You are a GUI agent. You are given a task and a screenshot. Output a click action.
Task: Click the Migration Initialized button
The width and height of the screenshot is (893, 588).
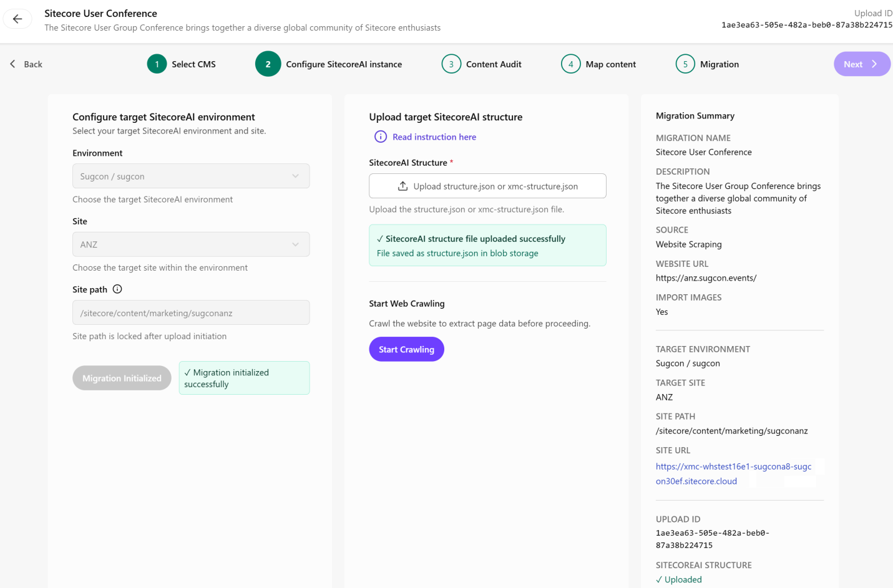coord(122,378)
